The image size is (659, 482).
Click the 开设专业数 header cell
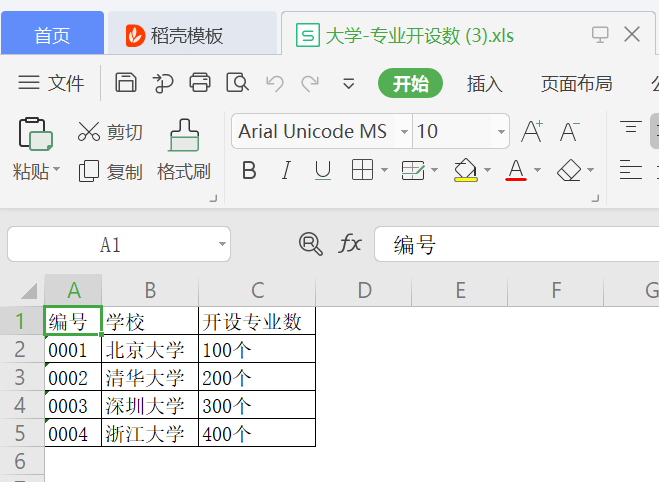pyautogui.click(x=257, y=321)
